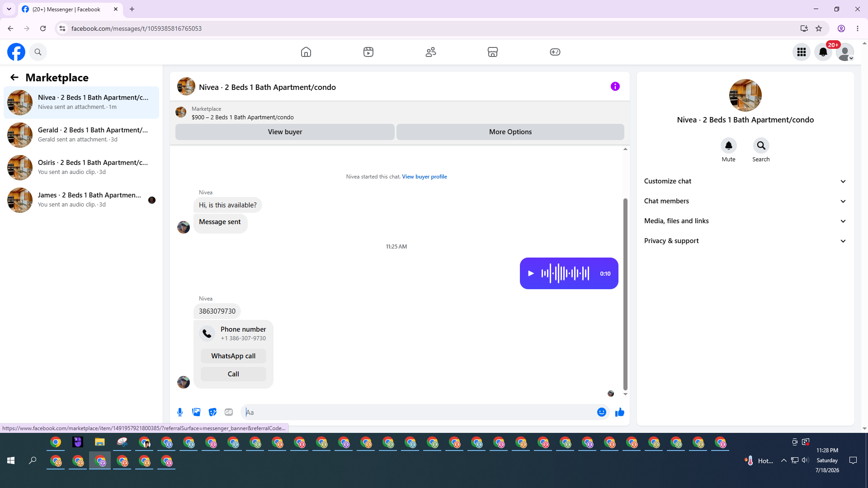Viewport: 868px width, 488px height.
Task: Open the Chrome profile icon
Action: click(x=841, y=28)
